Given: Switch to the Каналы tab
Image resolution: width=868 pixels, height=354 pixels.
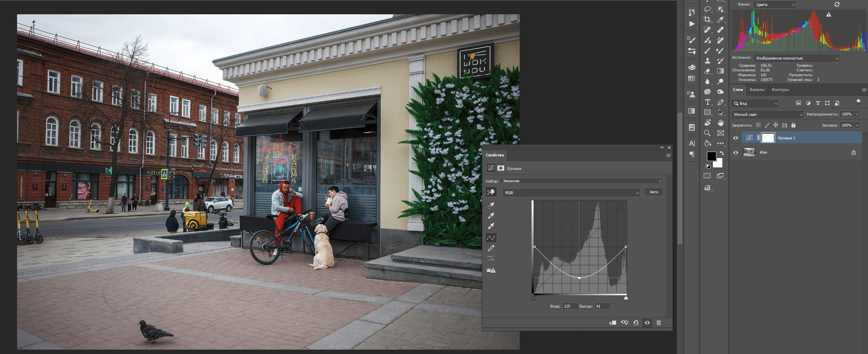Looking at the screenshot, I should tap(757, 90).
